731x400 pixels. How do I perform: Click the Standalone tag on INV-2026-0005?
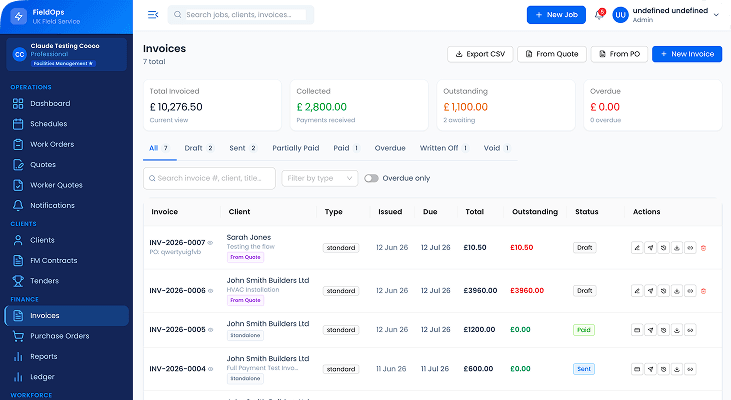pos(245,336)
